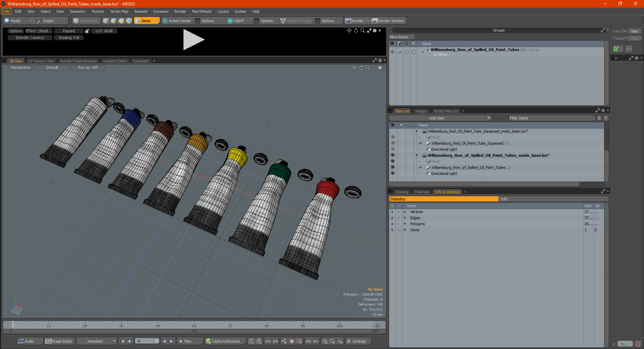
Task: Toggle visibility of Williamsburg_Red_Oil_Paint_Tube_Squeezed item
Action: 392,143
